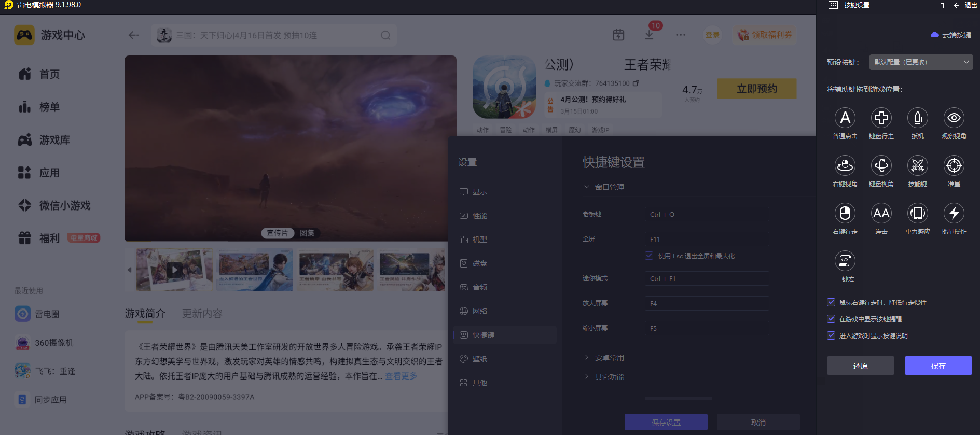
Task: Select the 准星 crosshair icon
Action: pos(954,166)
